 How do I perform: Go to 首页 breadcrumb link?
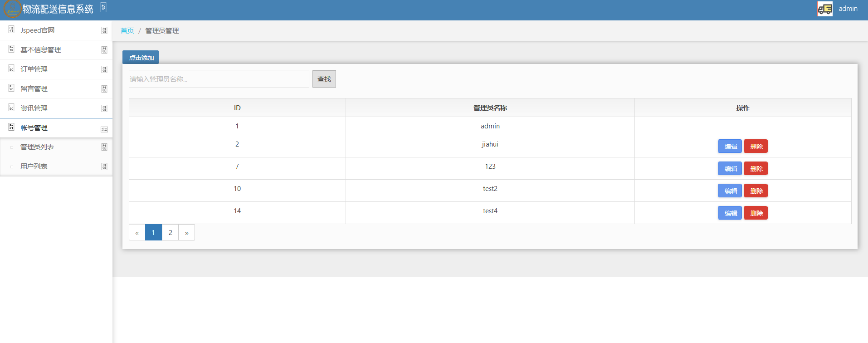[127, 30]
